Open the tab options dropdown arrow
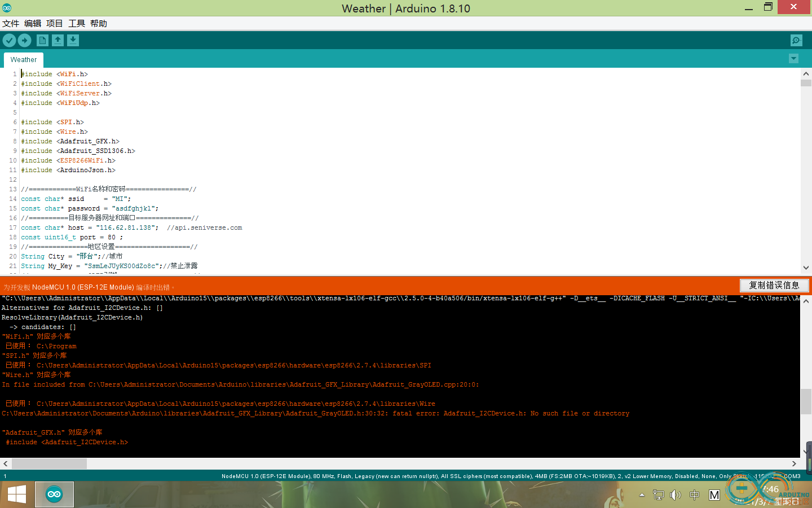Image resolution: width=812 pixels, height=508 pixels. click(x=793, y=59)
